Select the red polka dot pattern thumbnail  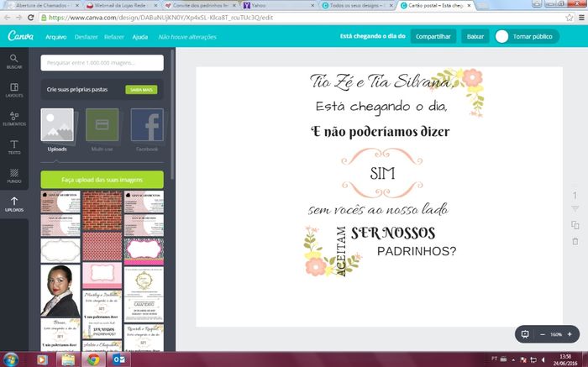(102, 246)
